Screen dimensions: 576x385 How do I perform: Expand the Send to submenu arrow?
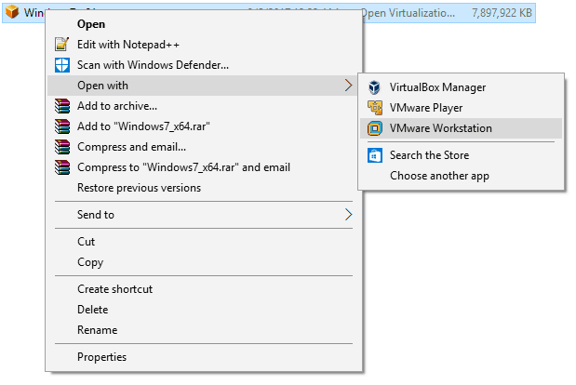point(348,215)
